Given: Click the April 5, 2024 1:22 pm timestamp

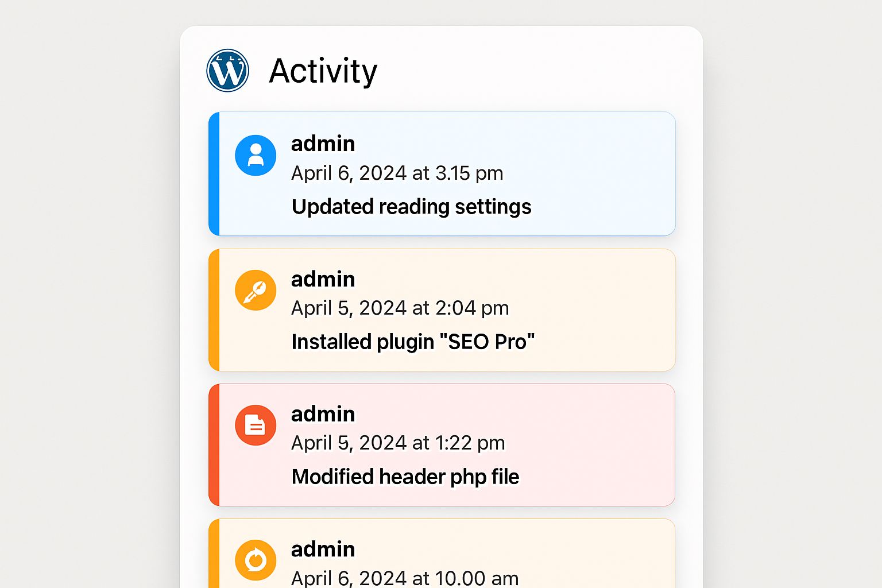Looking at the screenshot, I should tap(398, 443).
